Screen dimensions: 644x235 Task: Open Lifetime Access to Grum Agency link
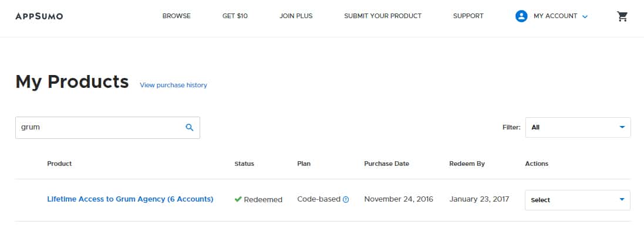tap(130, 199)
